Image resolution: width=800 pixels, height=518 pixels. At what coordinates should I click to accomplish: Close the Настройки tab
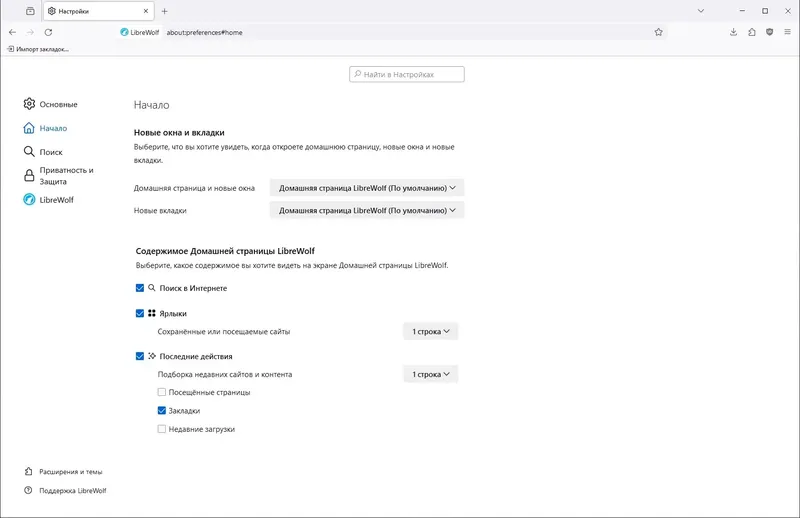[x=146, y=11]
